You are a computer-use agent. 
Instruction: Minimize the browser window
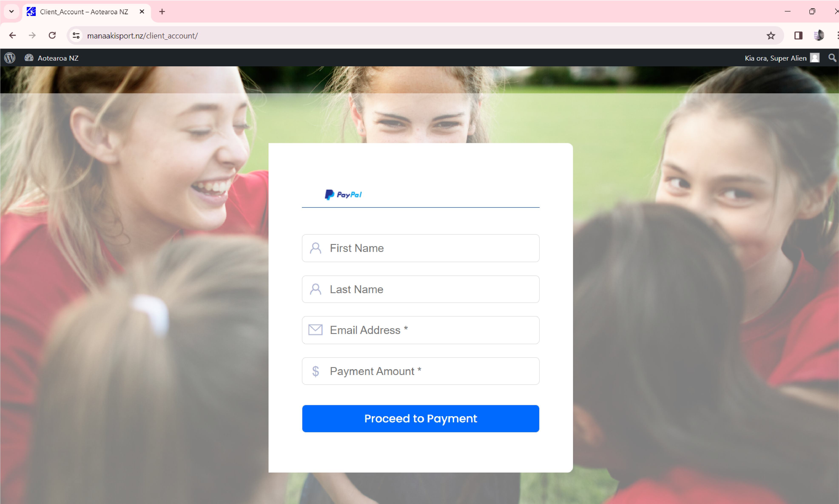[787, 11]
